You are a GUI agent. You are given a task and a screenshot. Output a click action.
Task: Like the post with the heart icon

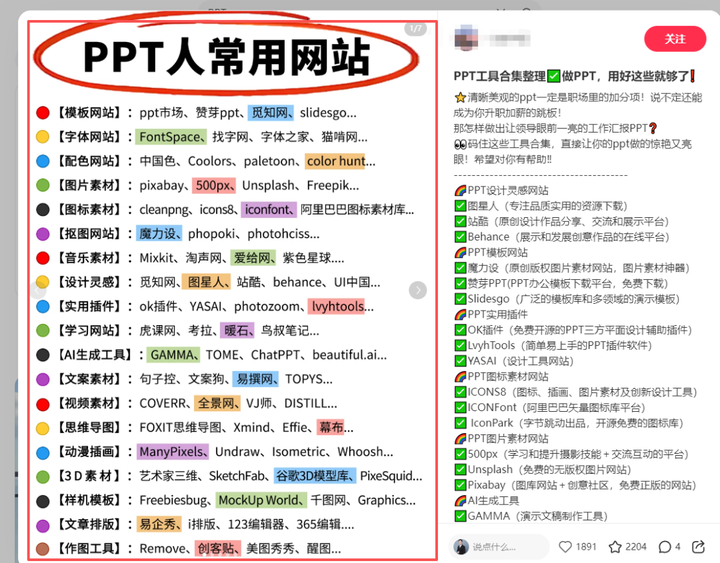(565, 546)
